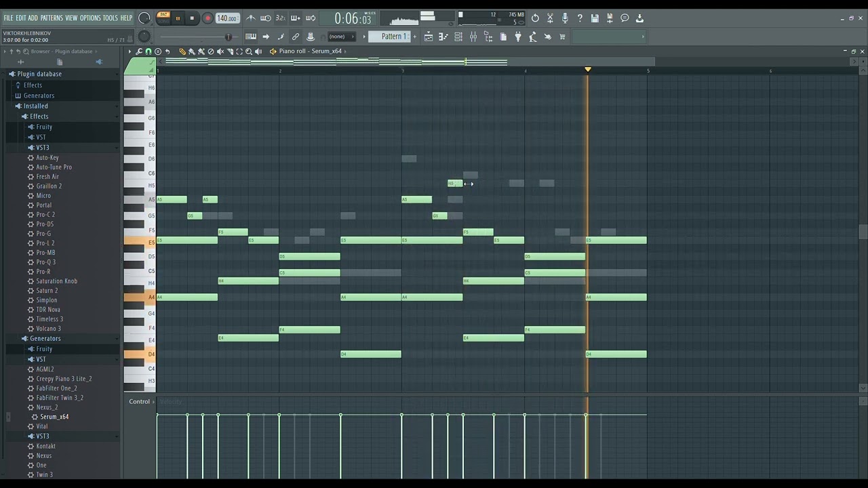The height and width of the screenshot is (488, 868).
Task: Select Serum_x64 in the plugin list
Action: (x=54, y=417)
